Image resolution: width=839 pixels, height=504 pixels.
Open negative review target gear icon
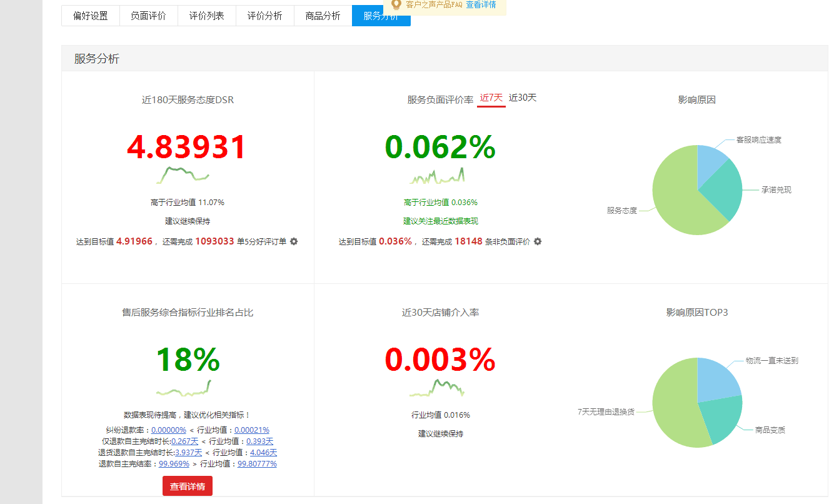click(538, 241)
